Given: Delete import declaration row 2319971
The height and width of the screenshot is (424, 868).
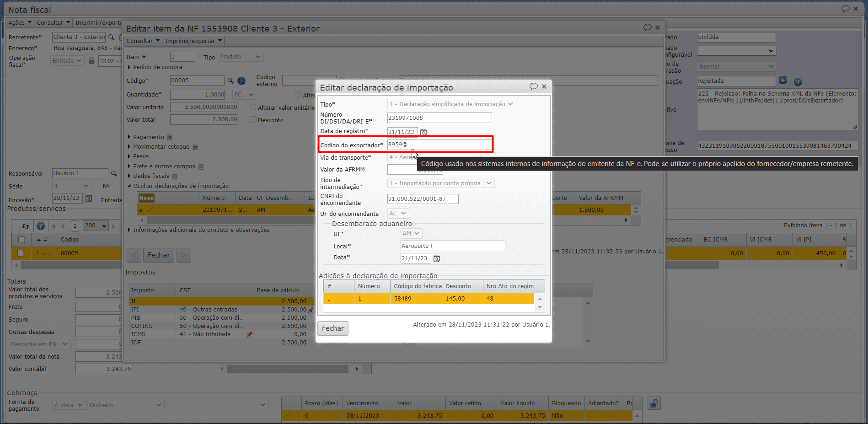Looking at the screenshot, I should pos(141,210).
